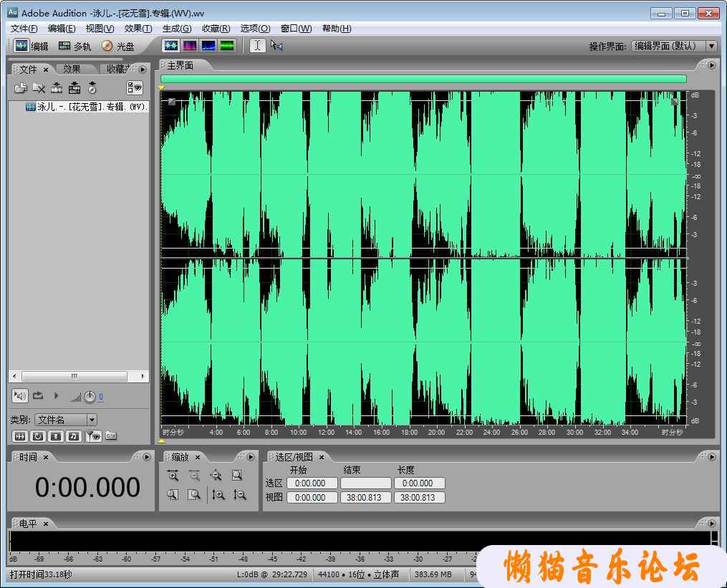Select file 泳儿.-.[花无雪].专辑 in Files list
727x588 pixels.
click(x=87, y=107)
